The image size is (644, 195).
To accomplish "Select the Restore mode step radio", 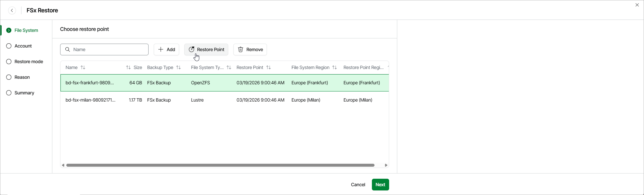I will click(x=9, y=62).
